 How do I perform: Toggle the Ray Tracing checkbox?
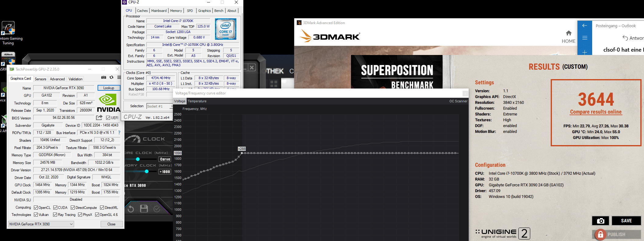click(55, 215)
